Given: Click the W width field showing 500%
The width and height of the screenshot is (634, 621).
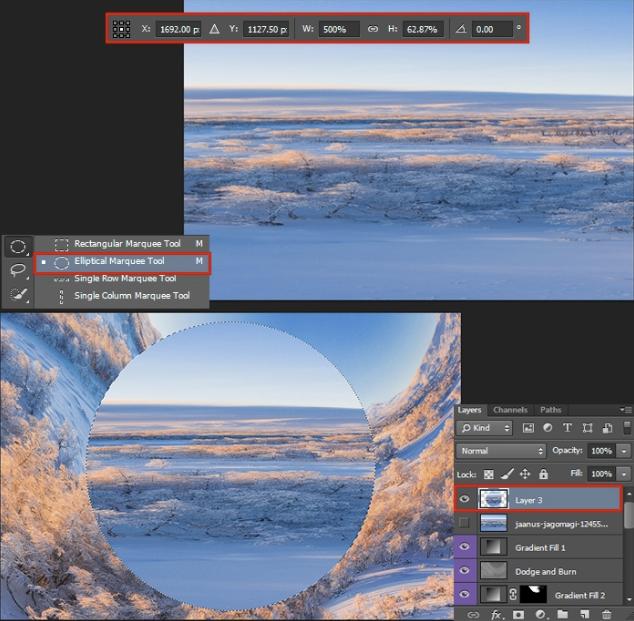Looking at the screenshot, I should (x=339, y=29).
